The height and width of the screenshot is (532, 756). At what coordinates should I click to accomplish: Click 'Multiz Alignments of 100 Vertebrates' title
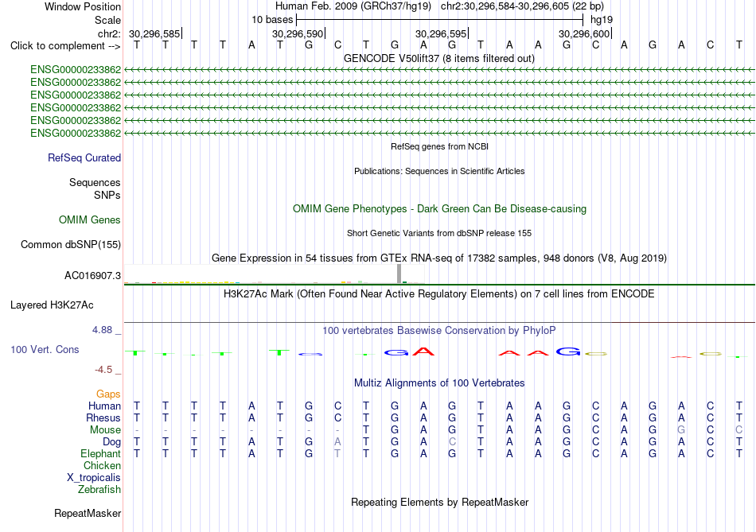point(439,382)
